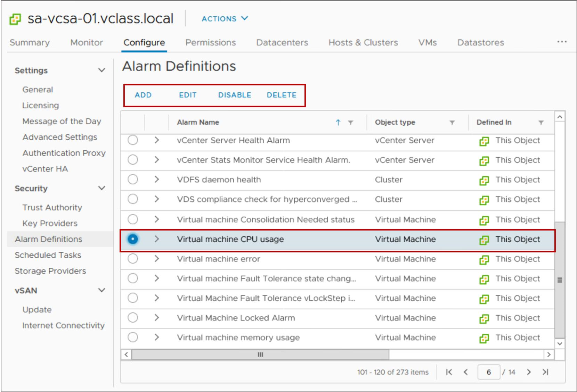Screen dimensions: 577x392
Task: Switch to the Monitor tab
Action: tap(87, 42)
